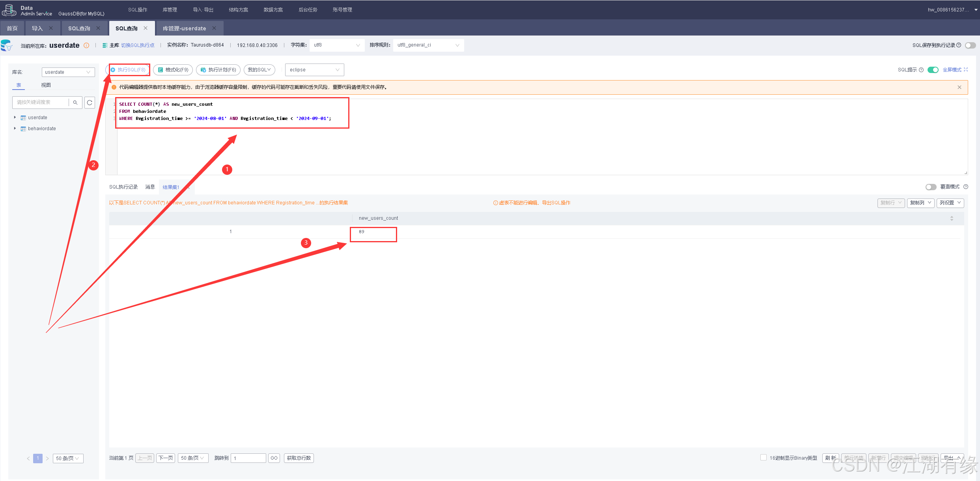Expand the behaviordate table tree node
Screen dimensions: 980x481
click(x=15, y=129)
